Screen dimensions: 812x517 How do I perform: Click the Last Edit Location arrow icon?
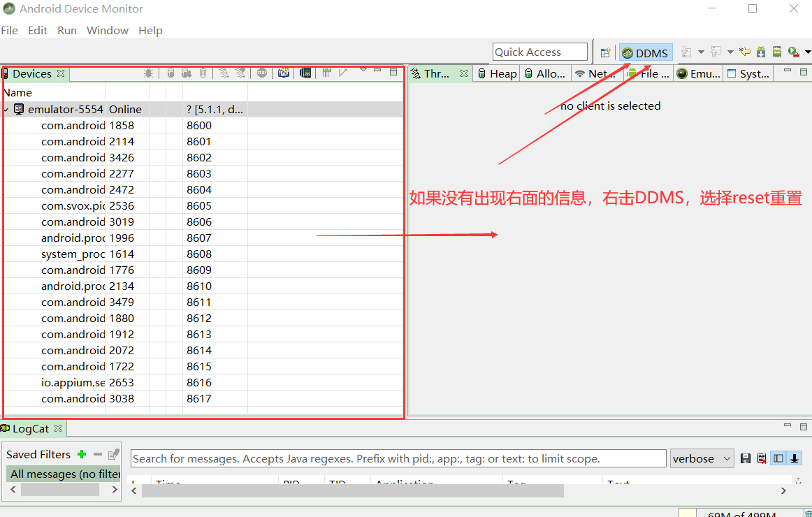coord(745,52)
